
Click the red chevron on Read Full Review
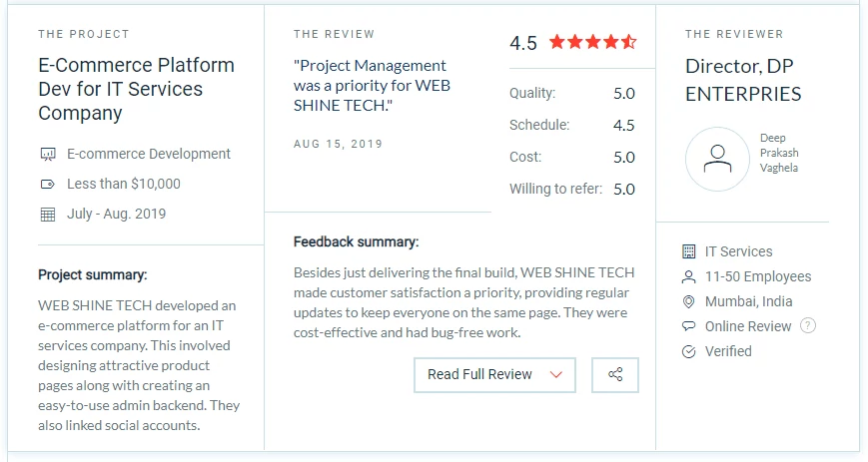[x=556, y=375]
